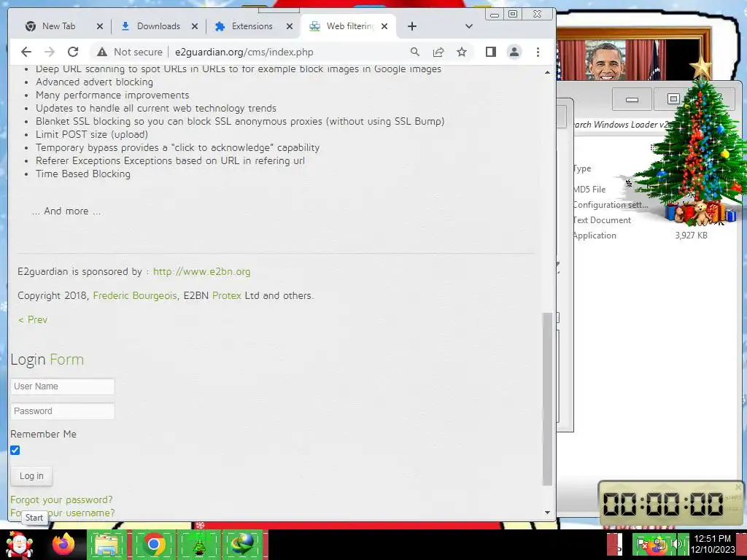Click the taskbar clock showing 12:51 PM
747x560 pixels.
pyautogui.click(x=712, y=544)
